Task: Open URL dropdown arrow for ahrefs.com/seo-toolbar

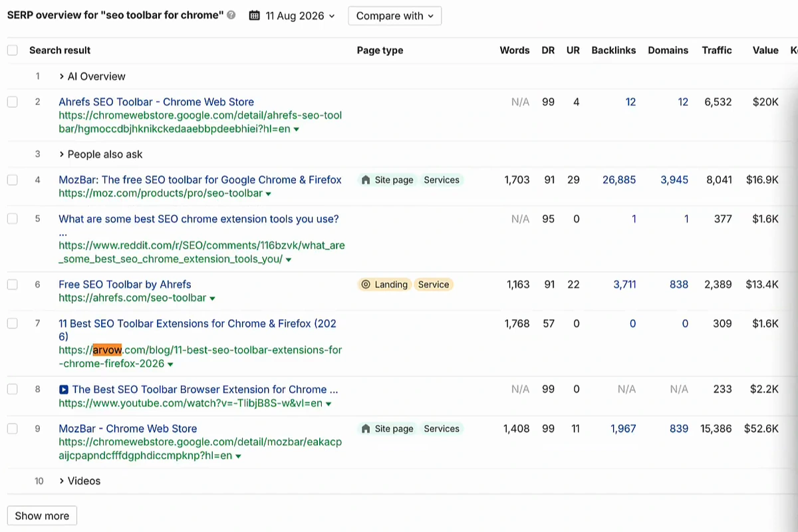Action: pyautogui.click(x=212, y=299)
